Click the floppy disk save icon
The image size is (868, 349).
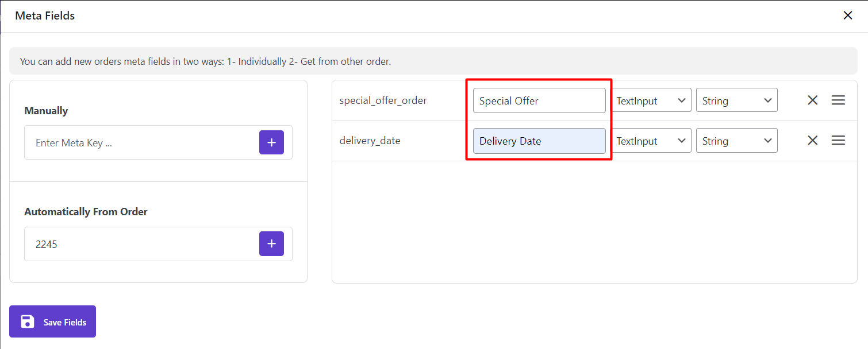[28, 321]
